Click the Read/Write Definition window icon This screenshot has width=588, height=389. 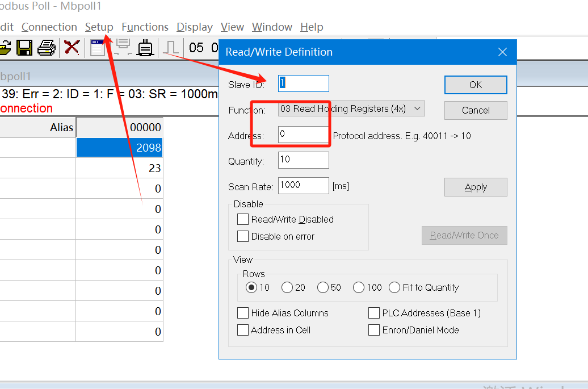coord(98,48)
